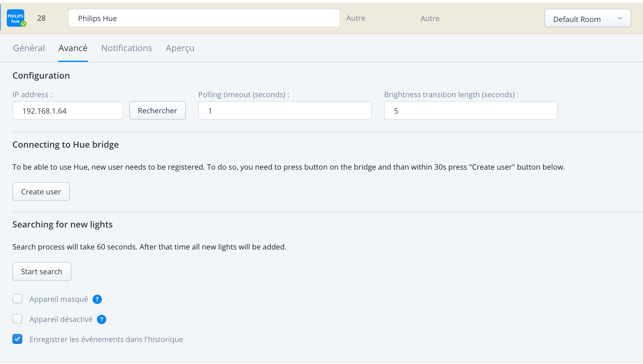Viewport: 643px width, 364px height.
Task: Click the Create user button
Action: point(41,192)
